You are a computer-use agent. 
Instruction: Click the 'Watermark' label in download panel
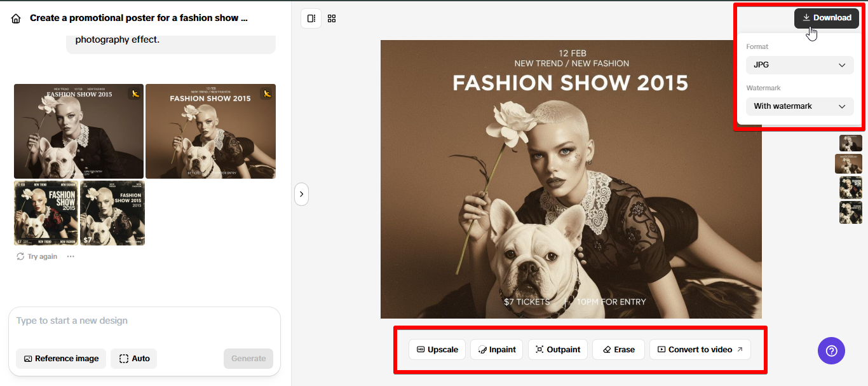[x=763, y=88]
